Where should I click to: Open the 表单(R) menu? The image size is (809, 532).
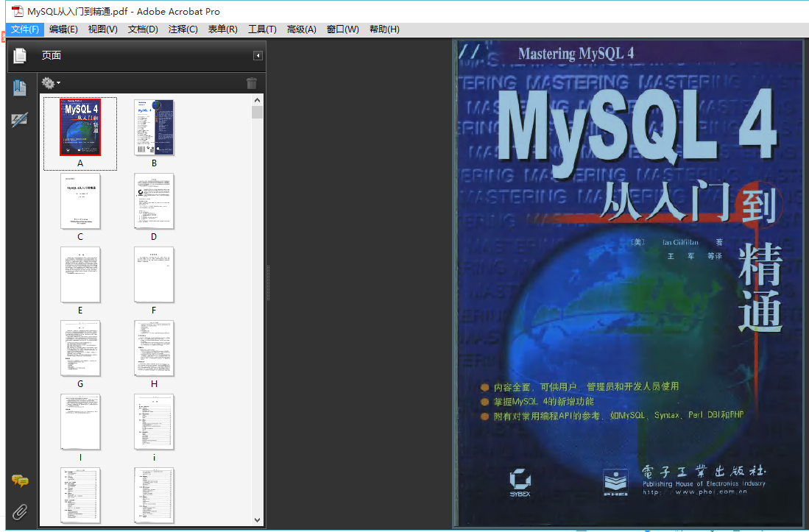click(x=222, y=29)
